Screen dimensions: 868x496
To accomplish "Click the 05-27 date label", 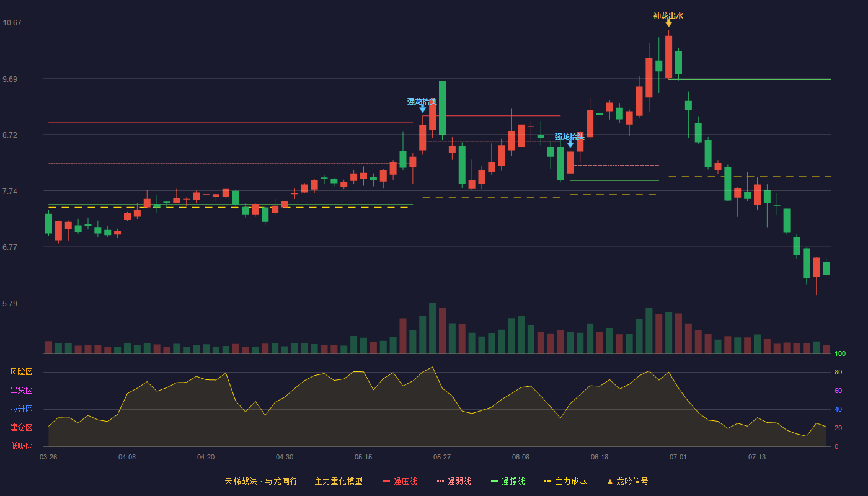I will click(x=442, y=457).
